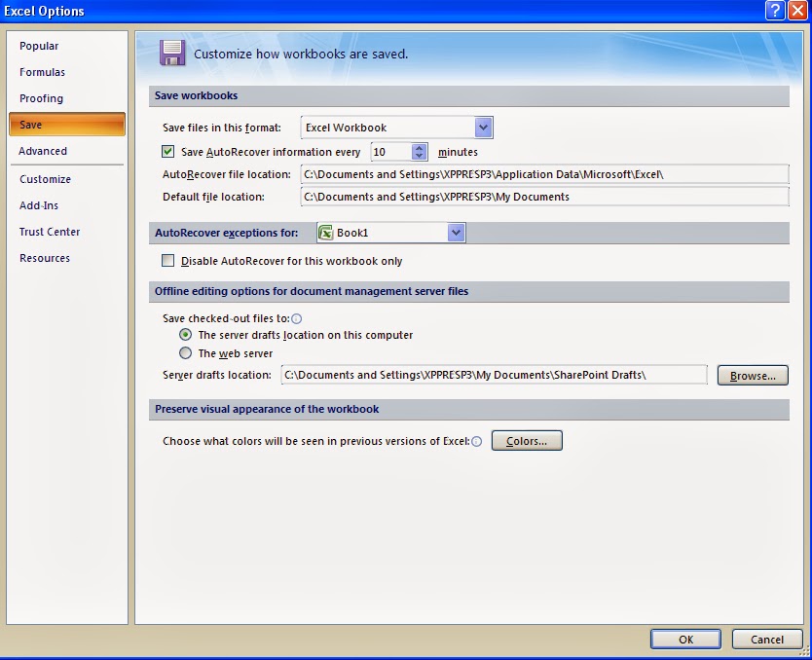The width and height of the screenshot is (812, 660).
Task: Click Cancel to discard changes
Action: pyautogui.click(x=767, y=640)
